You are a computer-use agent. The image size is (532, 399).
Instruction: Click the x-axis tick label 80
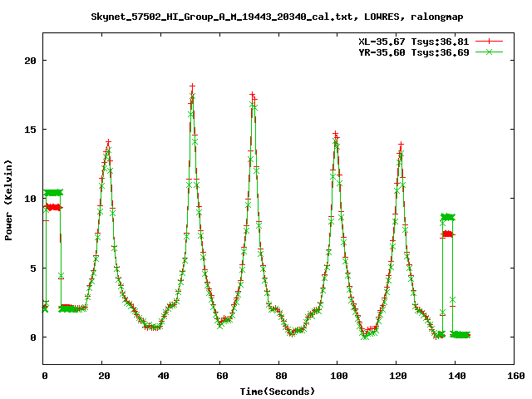tap(281, 376)
